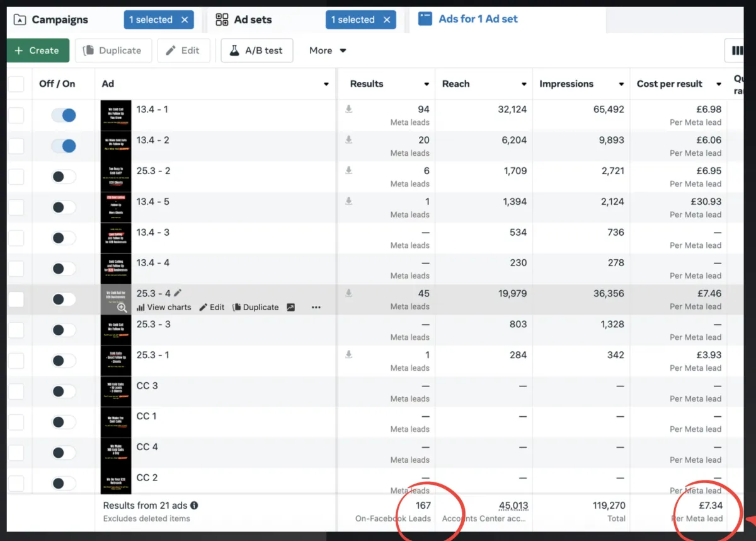Open the Ad column dropdown arrow
The height and width of the screenshot is (541, 756).
326,84
